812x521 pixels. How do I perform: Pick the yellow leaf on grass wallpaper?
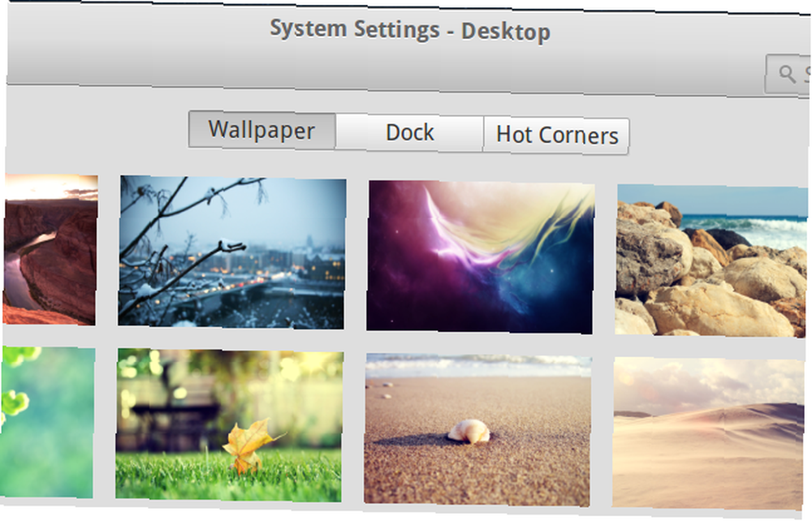230,425
